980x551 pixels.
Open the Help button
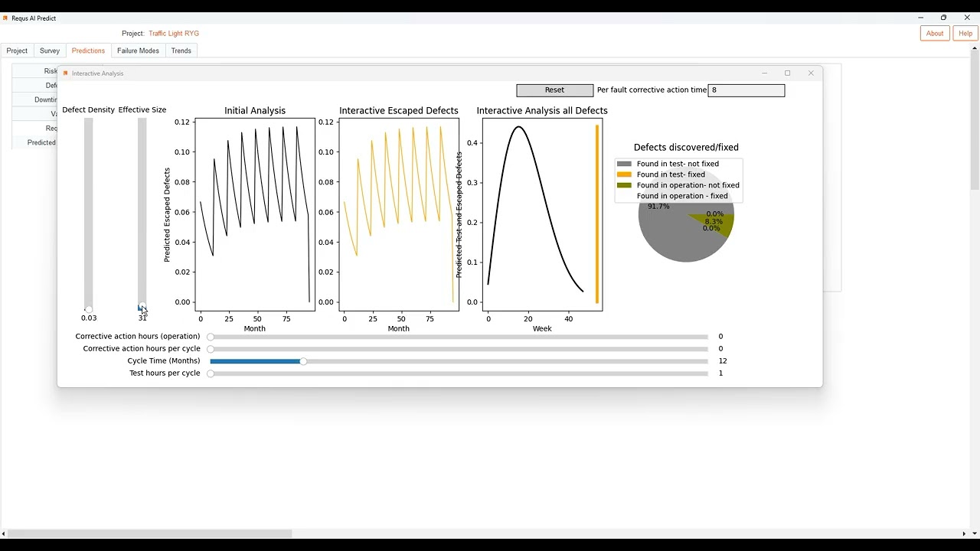(965, 33)
